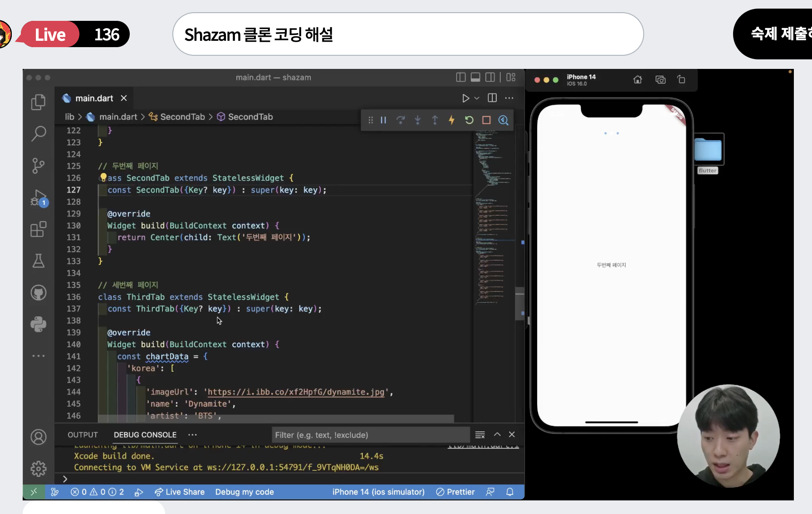
Task: Toggle the bottom panel layout
Action: click(475, 78)
